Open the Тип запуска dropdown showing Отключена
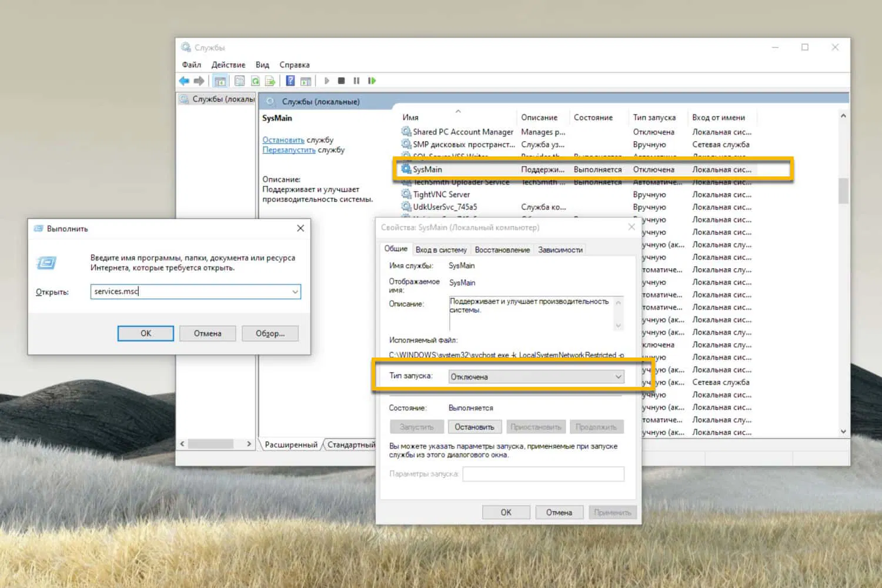This screenshot has width=882, height=588. [618, 376]
